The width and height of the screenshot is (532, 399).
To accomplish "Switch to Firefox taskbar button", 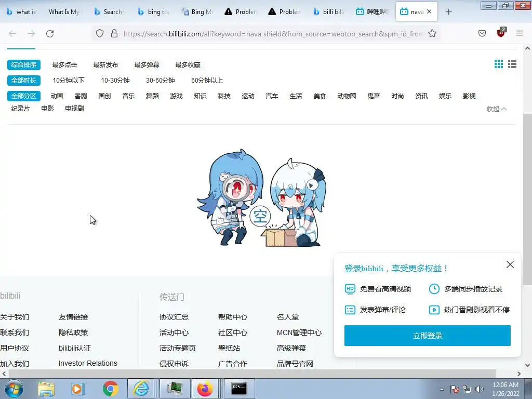I will [x=205, y=389].
